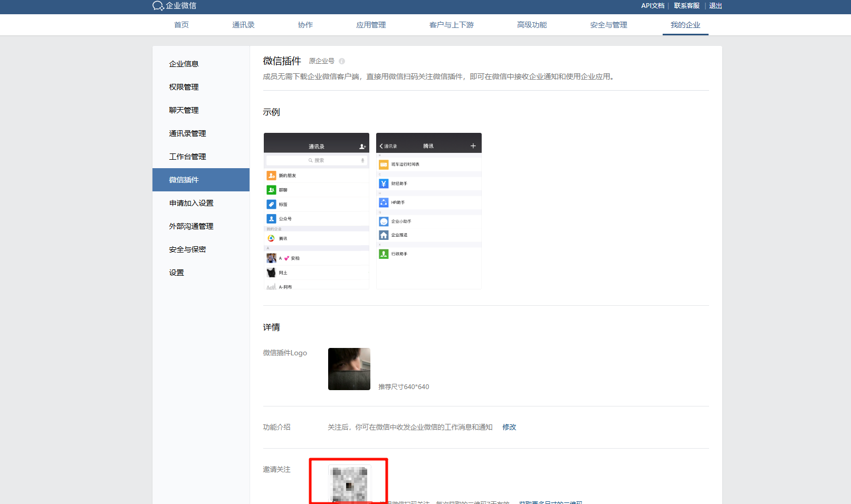Viewport: 851px width, 504px height.
Task: Open 申请加入设置 sidebar entry
Action: [x=191, y=203]
